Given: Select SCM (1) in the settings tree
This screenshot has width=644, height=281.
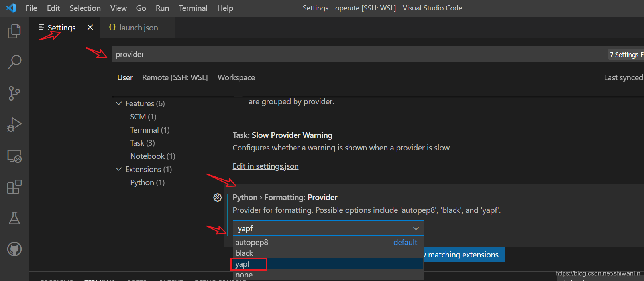Looking at the screenshot, I should (143, 117).
